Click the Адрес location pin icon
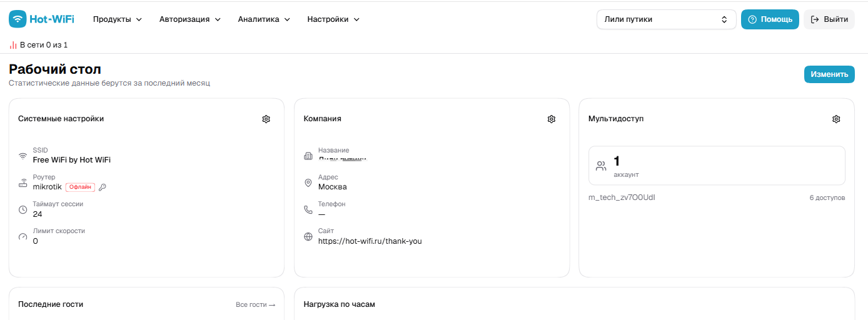868x320 pixels. [308, 182]
